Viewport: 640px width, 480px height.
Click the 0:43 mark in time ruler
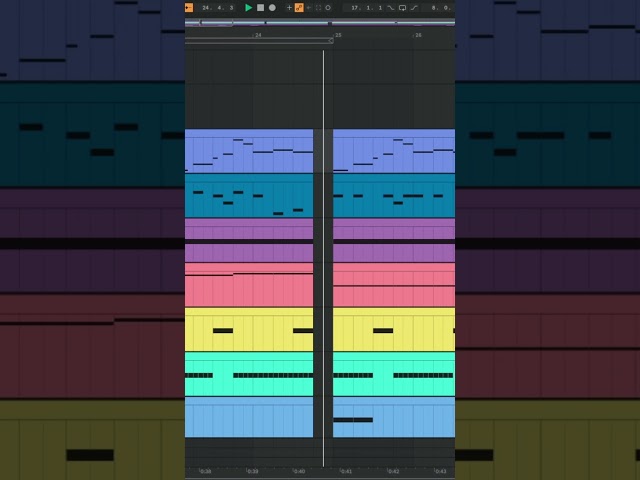pyautogui.click(x=440, y=471)
